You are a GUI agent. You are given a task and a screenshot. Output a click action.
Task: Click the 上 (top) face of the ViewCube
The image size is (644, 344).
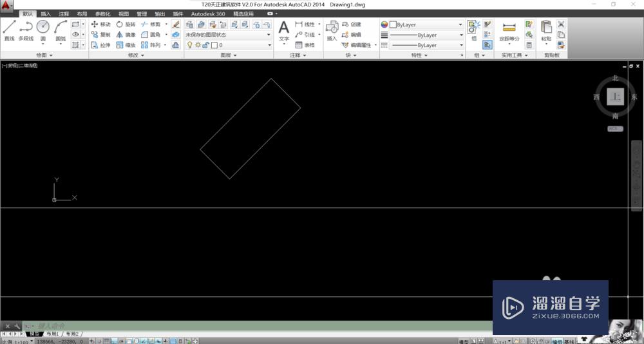coord(615,97)
